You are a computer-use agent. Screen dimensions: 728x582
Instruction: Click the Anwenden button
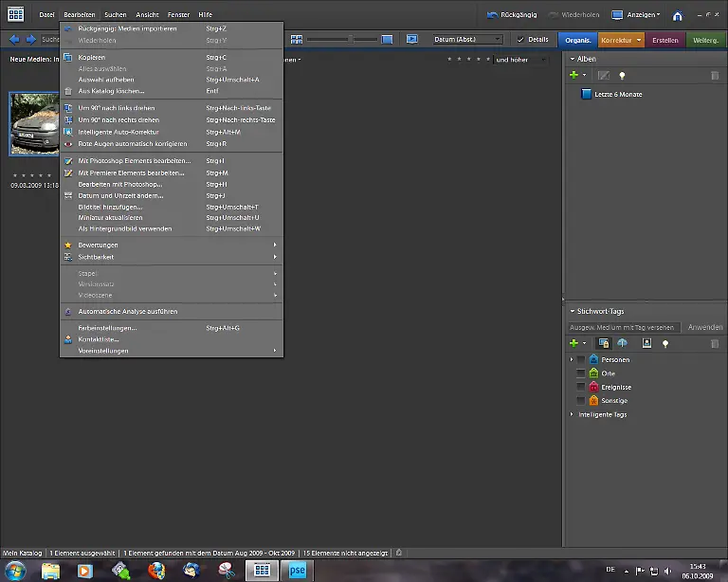(x=704, y=327)
